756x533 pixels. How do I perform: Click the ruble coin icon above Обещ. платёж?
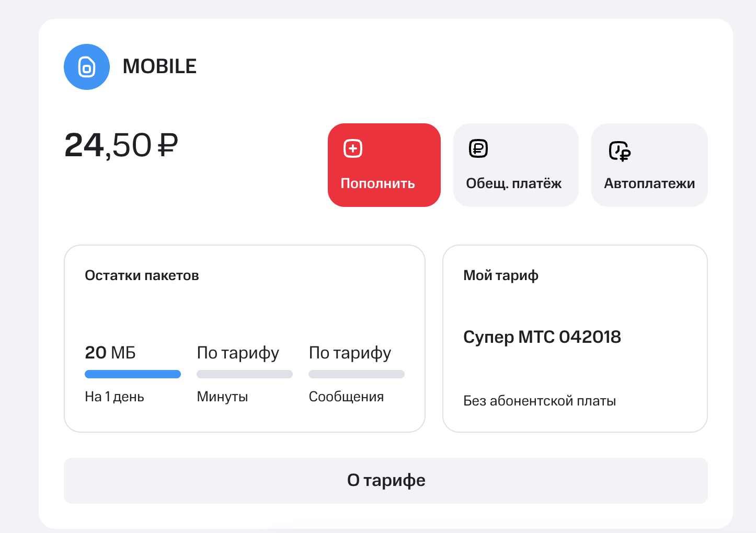pyautogui.click(x=477, y=148)
